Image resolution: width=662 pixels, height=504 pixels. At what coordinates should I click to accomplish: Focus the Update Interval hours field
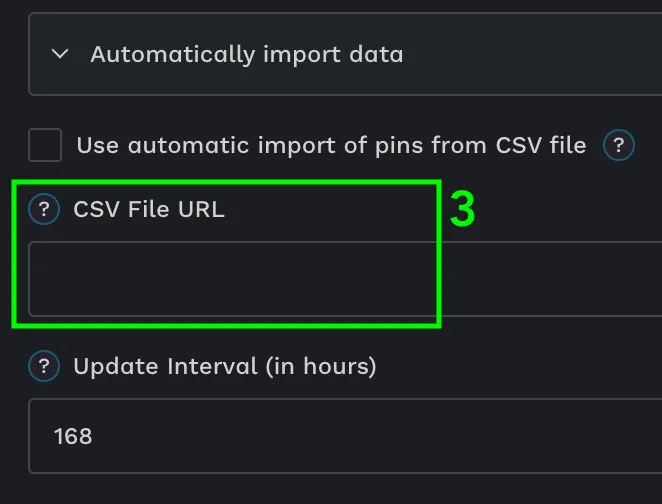pos(345,436)
